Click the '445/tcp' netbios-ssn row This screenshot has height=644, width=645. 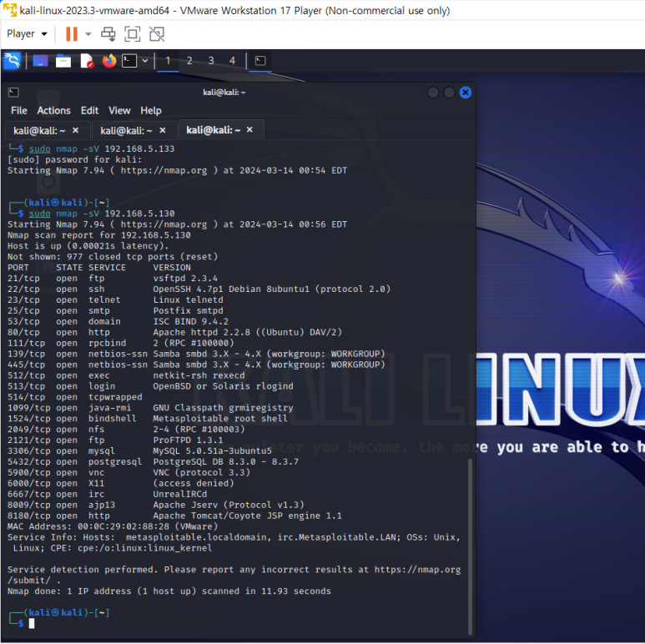point(196,365)
